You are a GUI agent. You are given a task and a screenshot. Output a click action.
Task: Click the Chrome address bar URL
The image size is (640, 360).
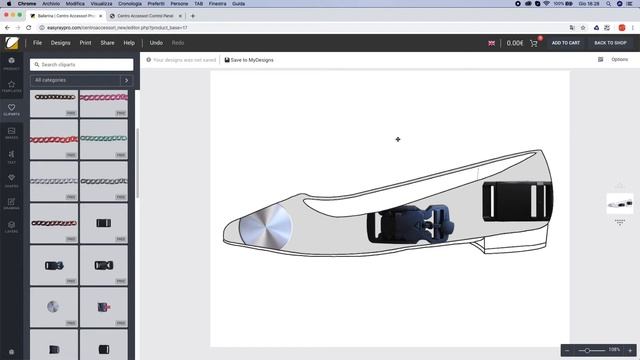pyautogui.click(x=117, y=28)
